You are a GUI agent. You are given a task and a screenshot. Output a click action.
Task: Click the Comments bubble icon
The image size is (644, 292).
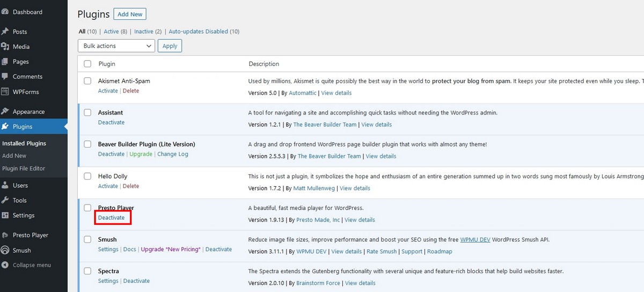coord(5,77)
